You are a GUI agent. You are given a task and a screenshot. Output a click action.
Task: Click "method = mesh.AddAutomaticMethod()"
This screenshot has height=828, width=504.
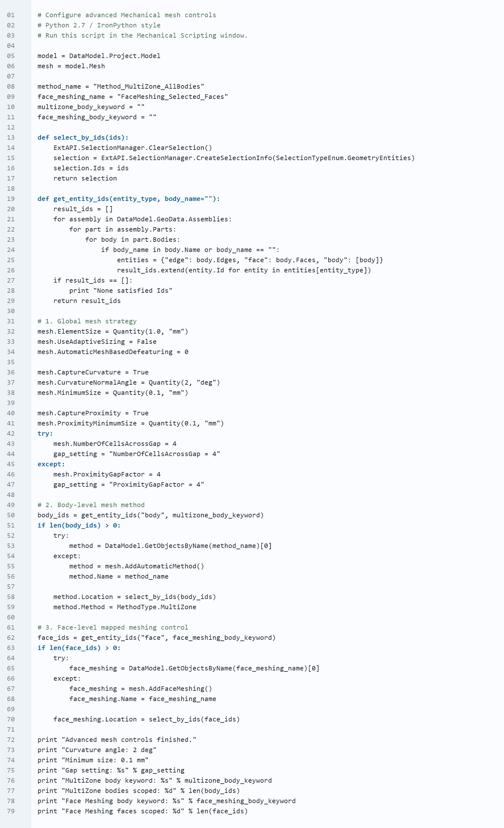[x=137, y=566]
